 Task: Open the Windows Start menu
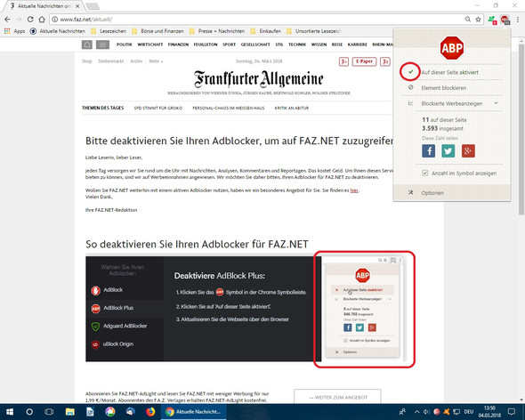(10, 412)
